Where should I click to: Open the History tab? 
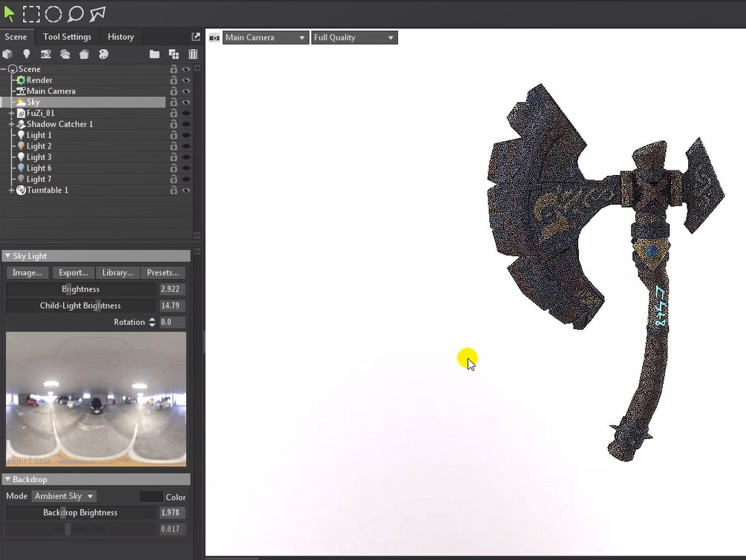120,36
